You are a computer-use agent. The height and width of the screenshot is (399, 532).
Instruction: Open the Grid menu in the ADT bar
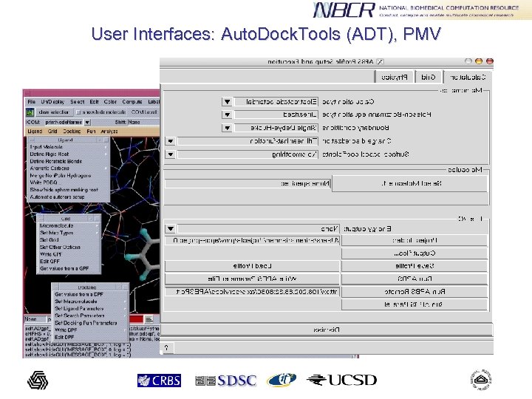(52, 132)
